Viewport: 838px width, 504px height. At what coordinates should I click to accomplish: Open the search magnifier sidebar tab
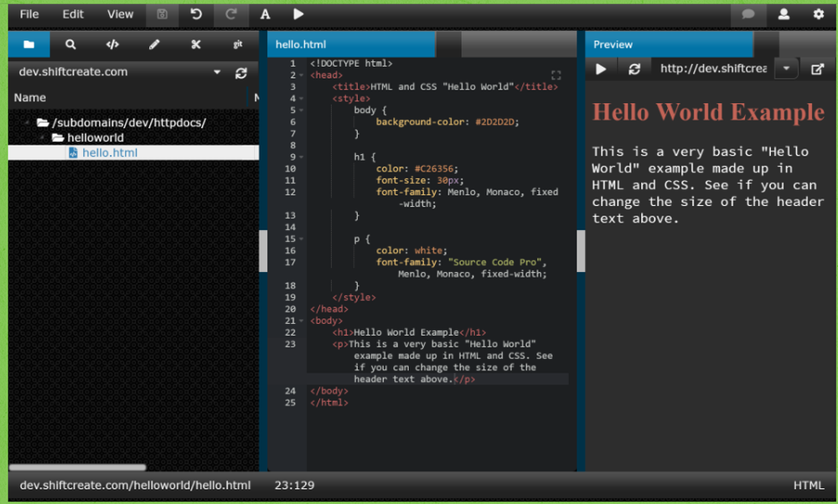(70, 44)
